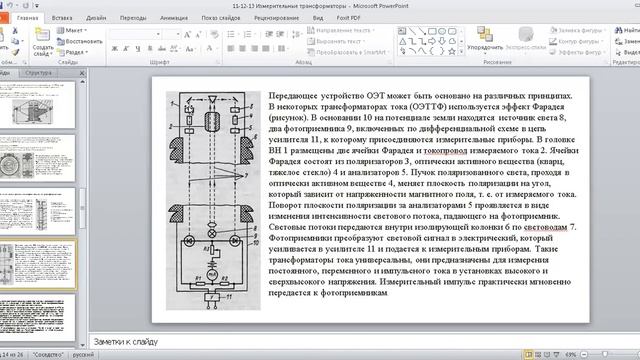Toggle italic К formatting
This screenshot has width=640, height=360.
coord(126,49)
